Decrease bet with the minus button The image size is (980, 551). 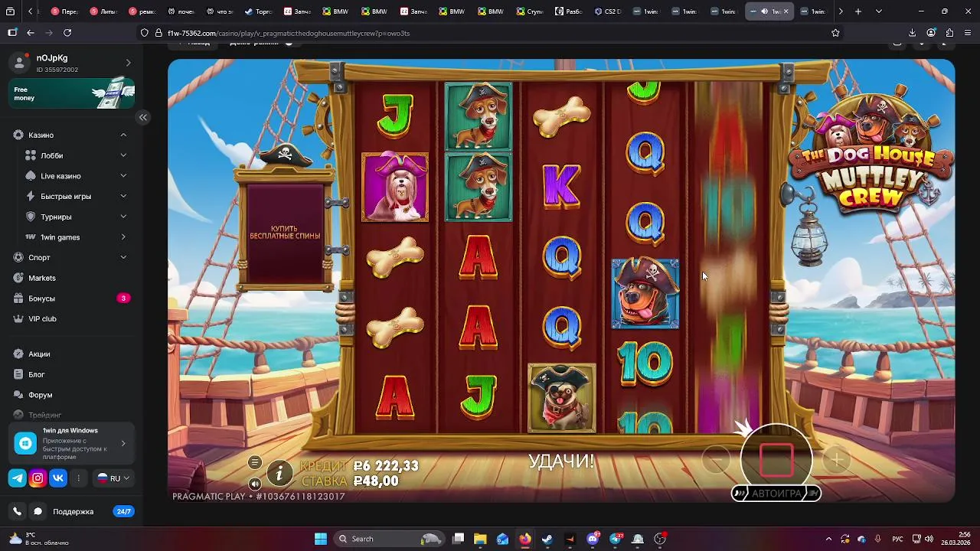coord(716,459)
